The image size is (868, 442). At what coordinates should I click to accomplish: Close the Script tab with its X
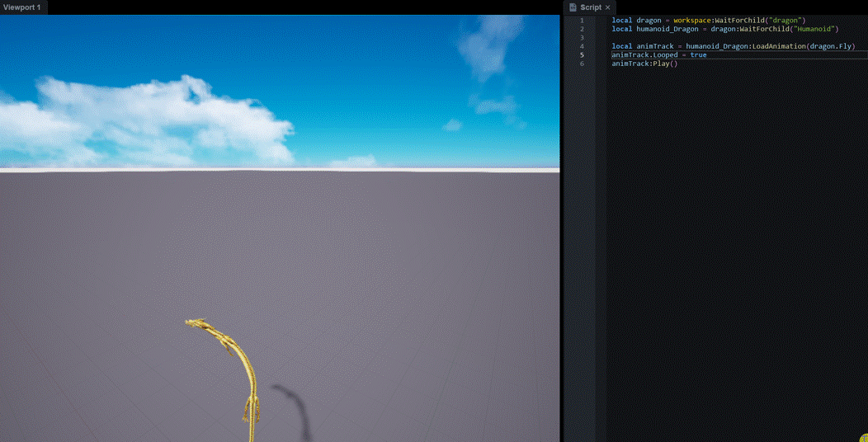(x=607, y=7)
